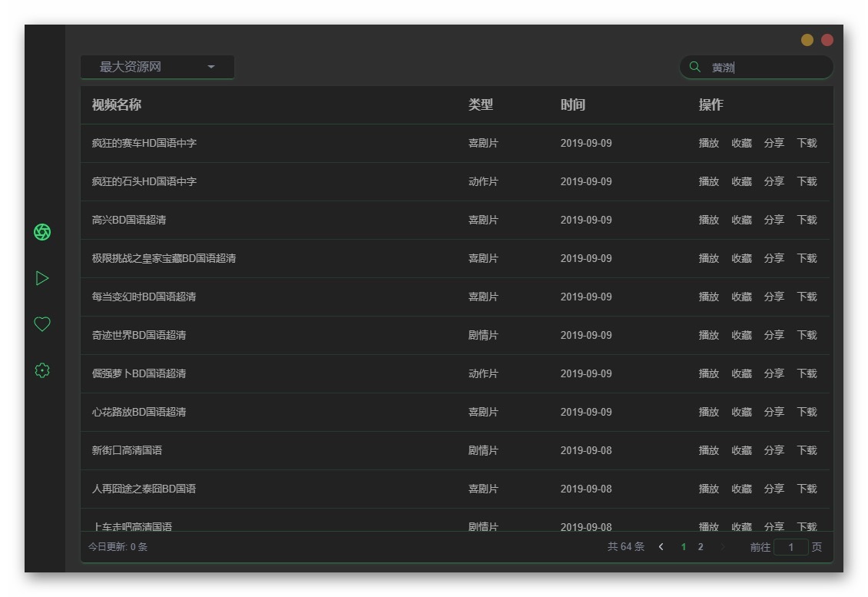Download 奇迹世界BD国语超清
Viewport: 868px width, 597px height.
click(x=807, y=335)
